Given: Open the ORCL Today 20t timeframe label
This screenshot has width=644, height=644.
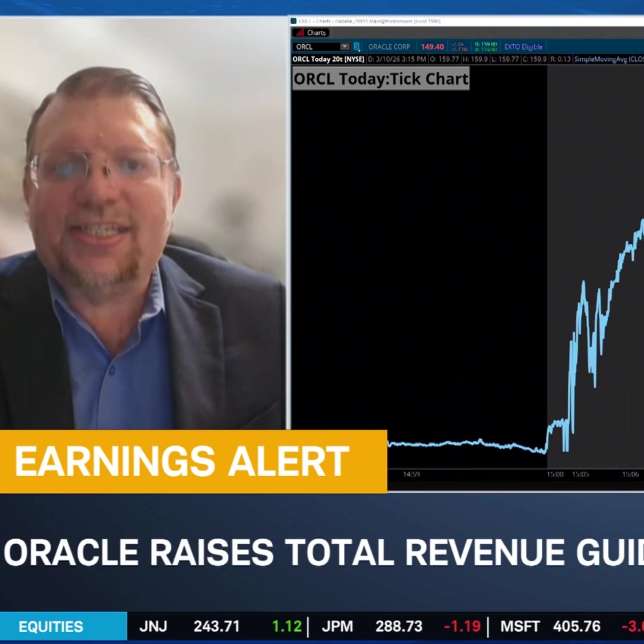Looking at the screenshot, I should click(x=328, y=59).
